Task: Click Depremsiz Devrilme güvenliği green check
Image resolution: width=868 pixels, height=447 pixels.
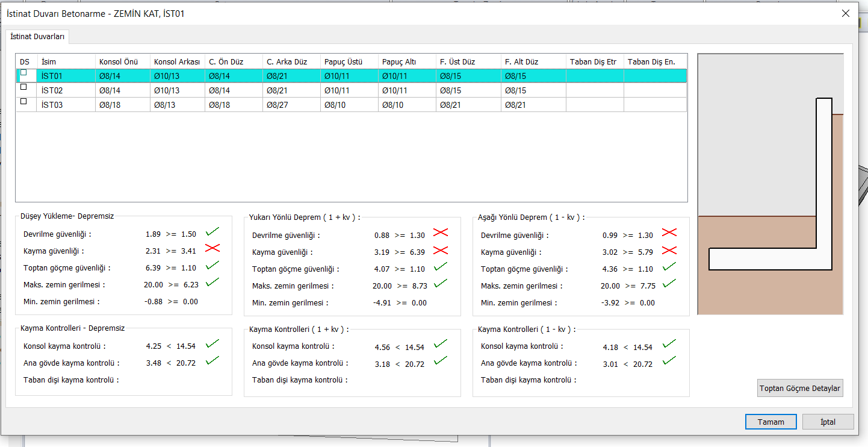Action: (212, 232)
